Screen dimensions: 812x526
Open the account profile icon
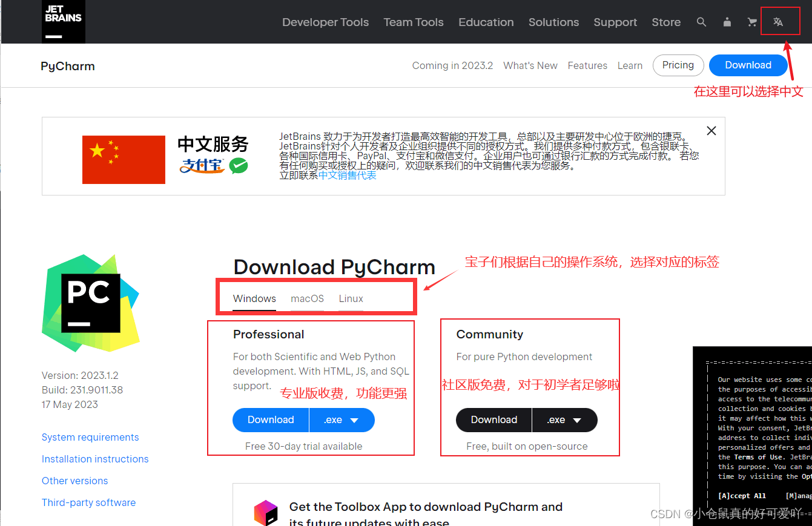727,22
